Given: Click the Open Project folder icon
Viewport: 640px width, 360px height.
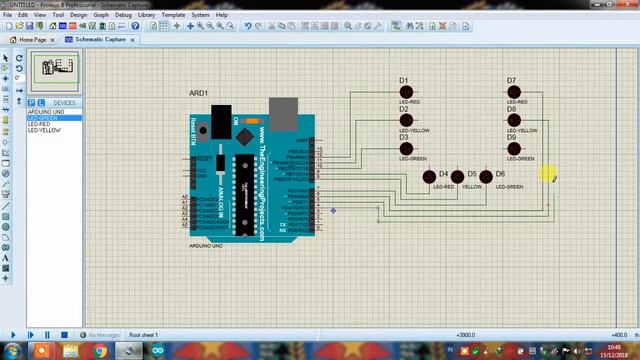Looking at the screenshot, I should pos(19,26).
